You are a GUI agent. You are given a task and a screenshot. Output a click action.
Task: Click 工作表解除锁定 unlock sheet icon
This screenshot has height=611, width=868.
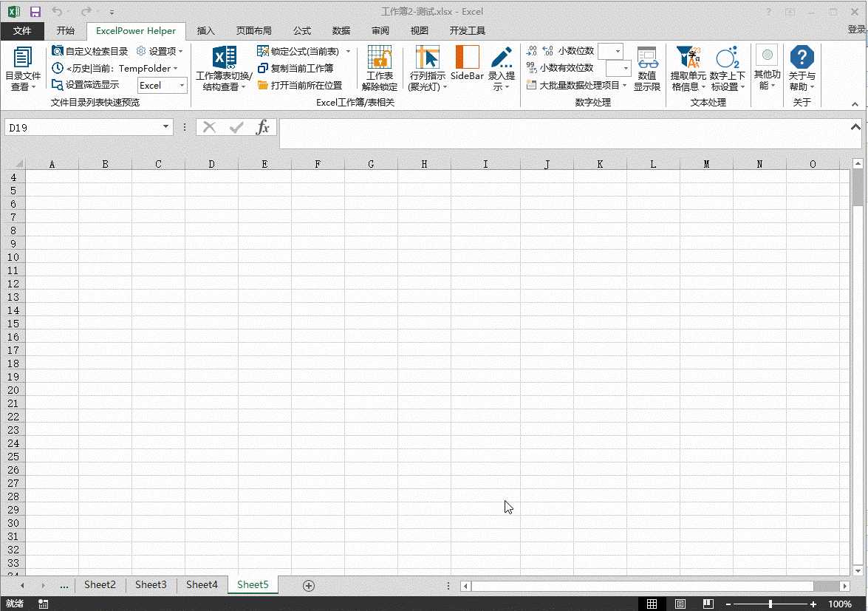pyautogui.click(x=380, y=57)
